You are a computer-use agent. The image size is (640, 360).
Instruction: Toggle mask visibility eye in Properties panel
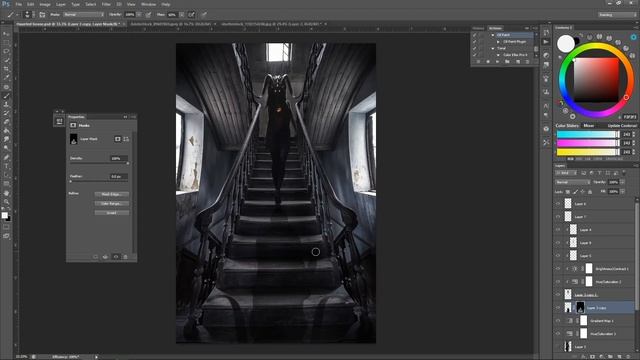pyautogui.click(x=116, y=257)
